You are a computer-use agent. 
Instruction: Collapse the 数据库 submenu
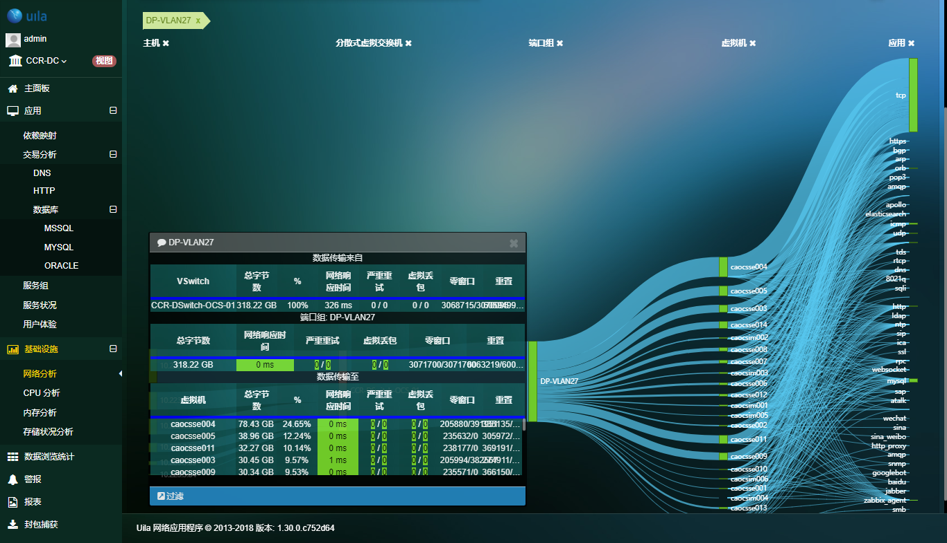113,210
